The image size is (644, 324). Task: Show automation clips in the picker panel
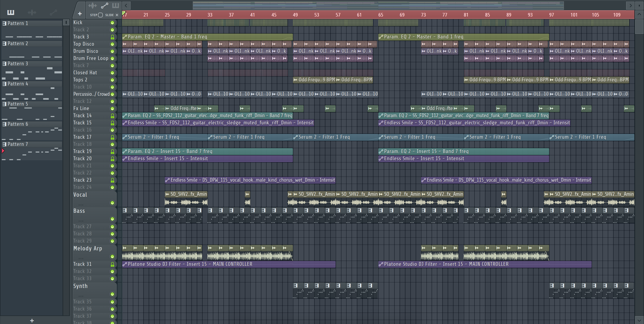(x=53, y=12)
